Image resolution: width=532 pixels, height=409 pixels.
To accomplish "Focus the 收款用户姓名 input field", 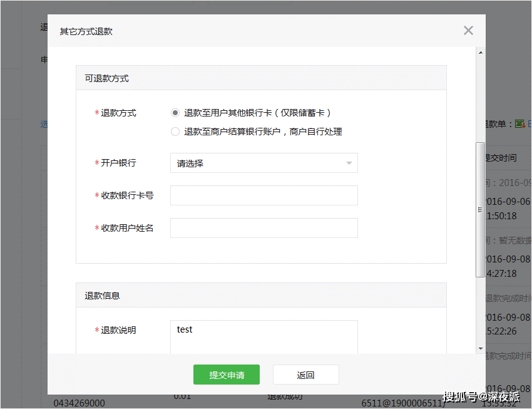I will (x=263, y=228).
